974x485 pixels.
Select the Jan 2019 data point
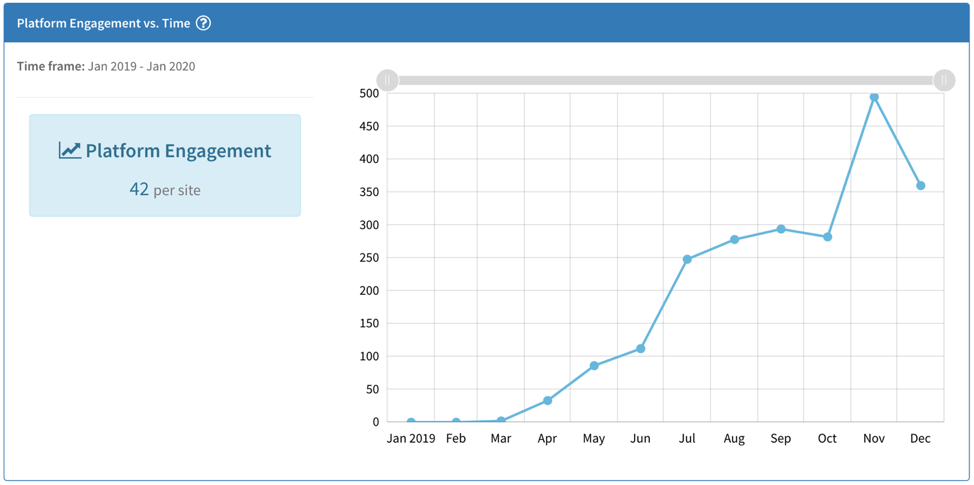pyautogui.click(x=411, y=422)
